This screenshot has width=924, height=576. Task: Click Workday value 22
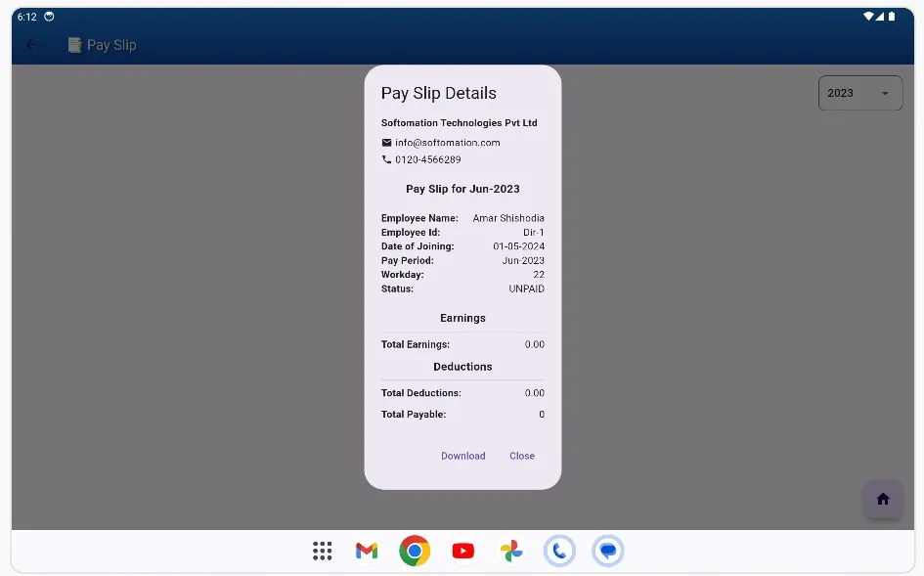pos(539,275)
